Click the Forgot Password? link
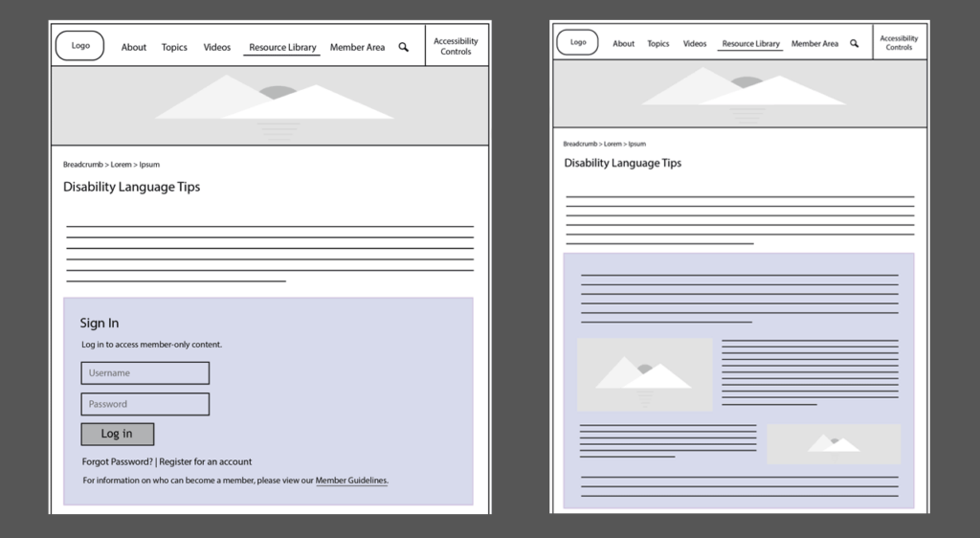The height and width of the screenshot is (538, 980). 118,461
